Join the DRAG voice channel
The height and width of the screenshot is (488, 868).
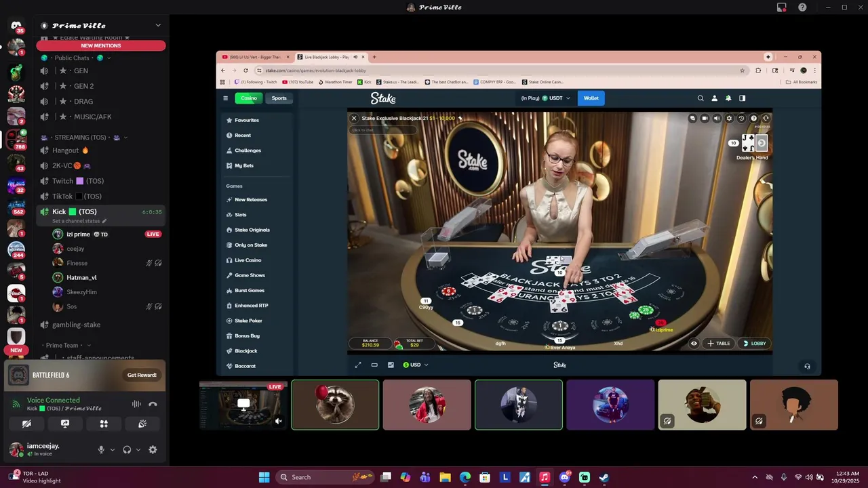click(x=101, y=102)
